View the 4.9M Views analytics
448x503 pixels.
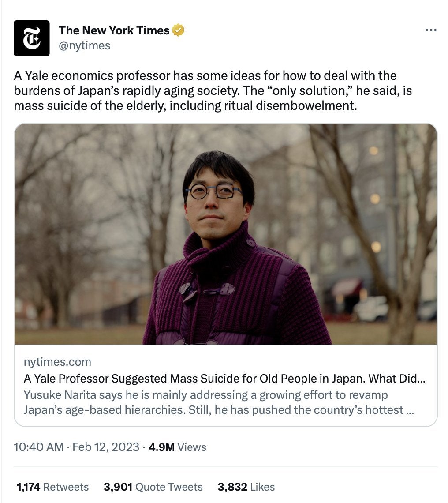[x=177, y=447]
